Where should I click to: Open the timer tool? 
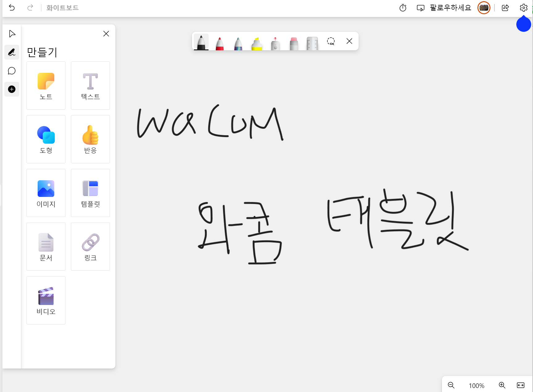click(403, 8)
